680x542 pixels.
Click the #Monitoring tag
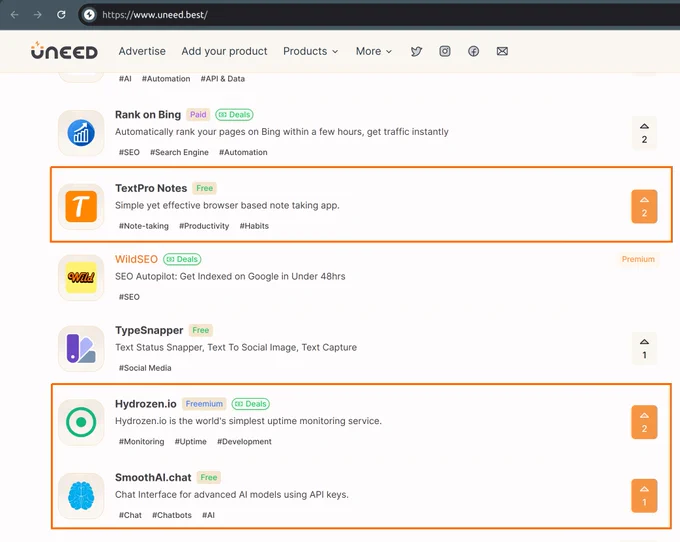pyautogui.click(x=141, y=441)
